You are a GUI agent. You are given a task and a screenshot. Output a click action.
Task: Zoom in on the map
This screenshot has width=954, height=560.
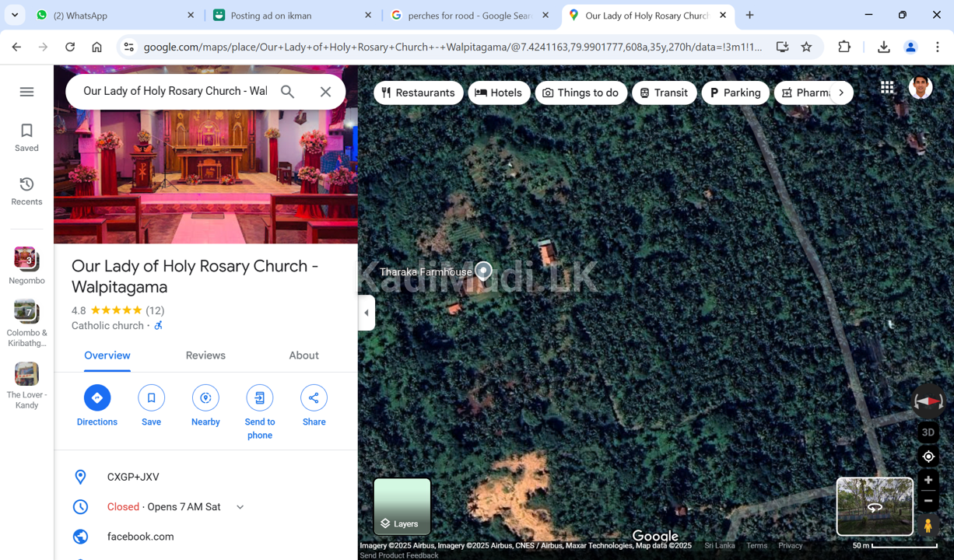point(928,480)
